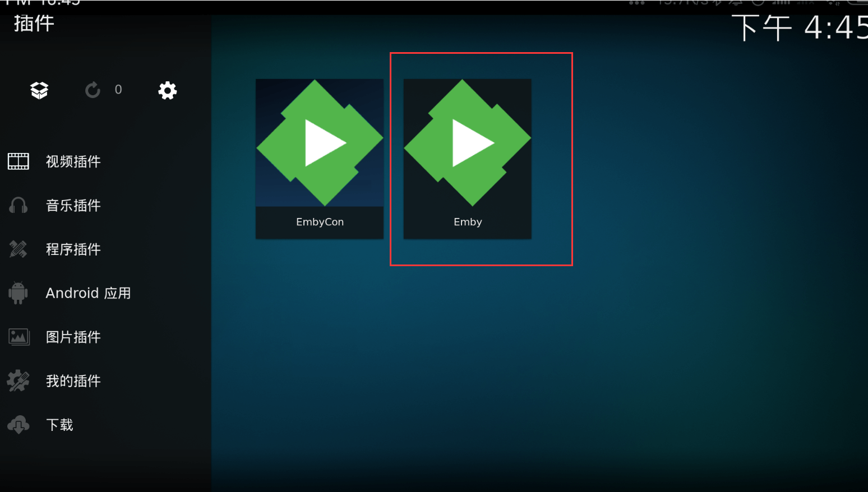Choose the picture icon for 图片插件
Image resolution: width=868 pixels, height=492 pixels.
(x=19, y=337)
